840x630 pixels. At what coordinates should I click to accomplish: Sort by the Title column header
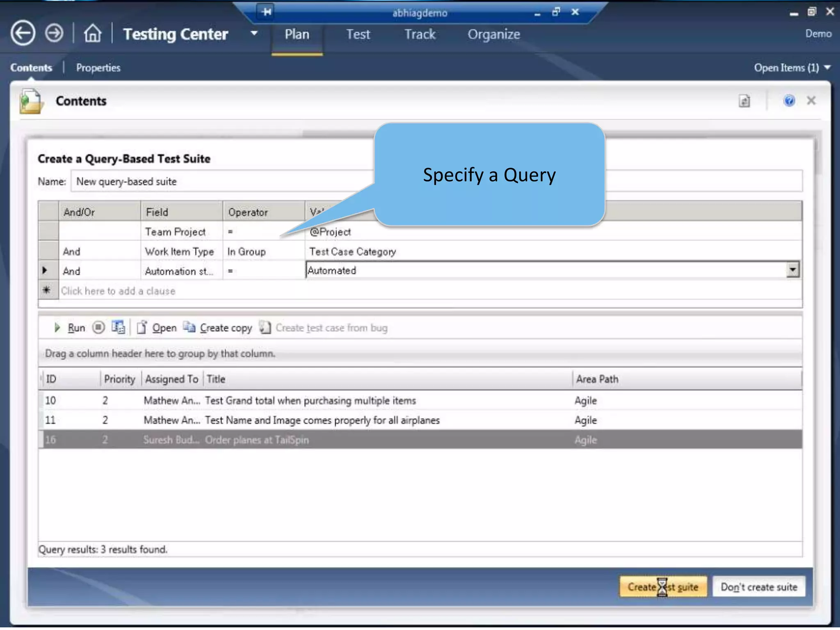pos(388,379)
